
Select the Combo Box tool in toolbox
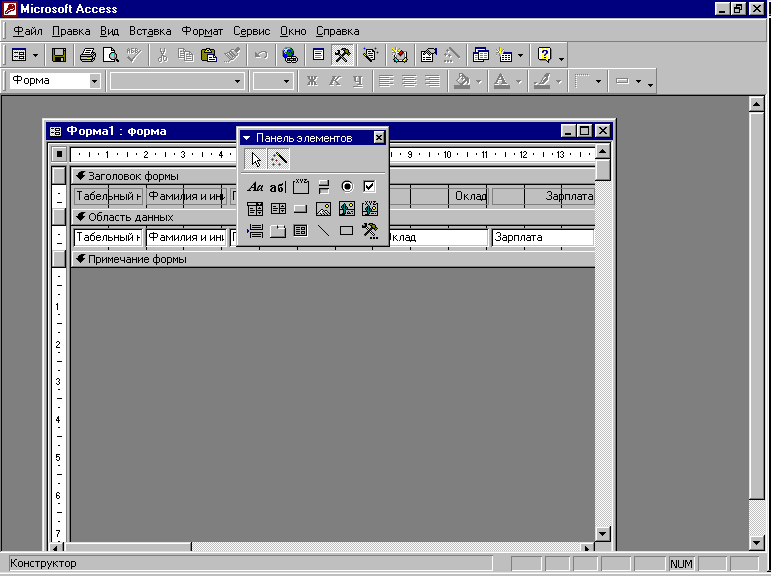click(x=255, y=209)
